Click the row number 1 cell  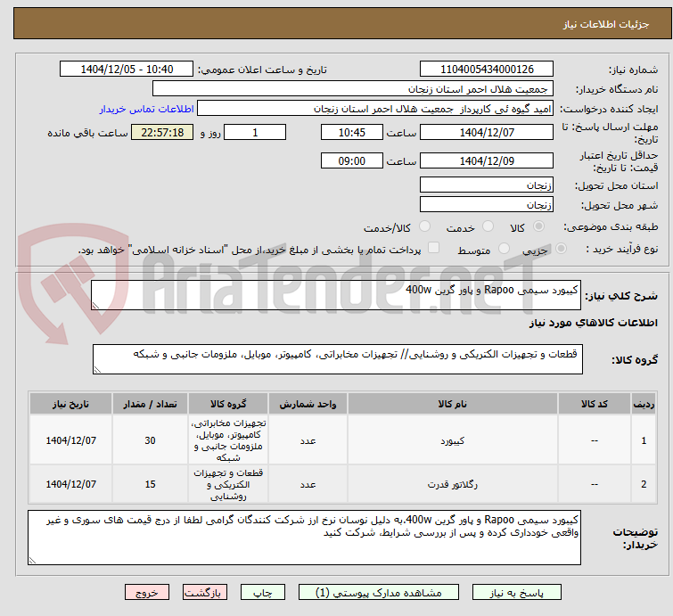coord(644,440)
